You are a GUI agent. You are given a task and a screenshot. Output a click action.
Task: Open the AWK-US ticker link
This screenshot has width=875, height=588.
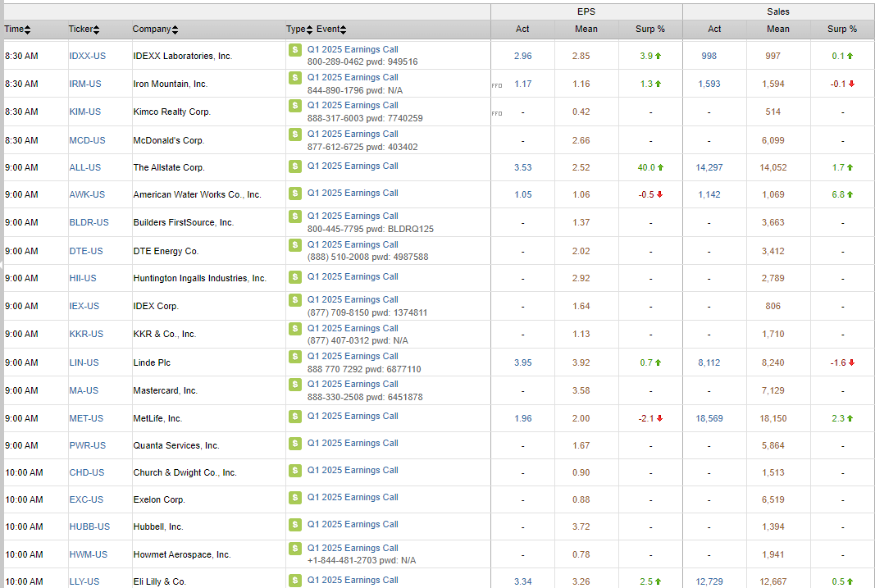tap(87, 194)
